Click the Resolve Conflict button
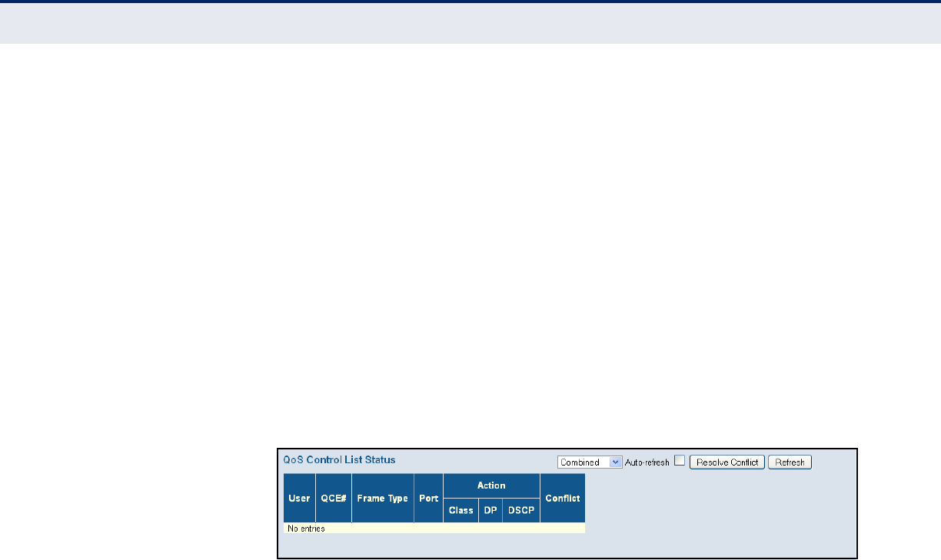Image resolution: width=941 pixels, height=560 pixels. coord(727,462)
